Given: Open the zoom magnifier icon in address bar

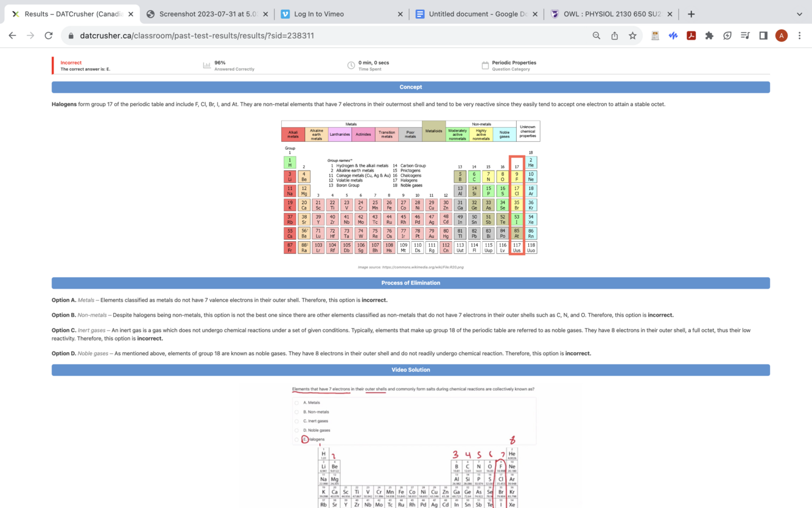Looking at the screenshot, I should pyautogui.click(x=597, y=36).
